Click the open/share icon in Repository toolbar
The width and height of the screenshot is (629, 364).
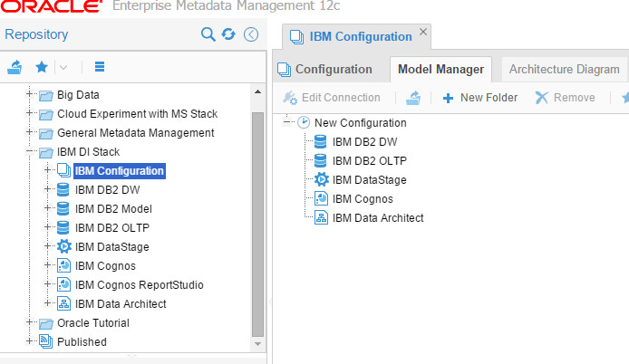[15, 66]
